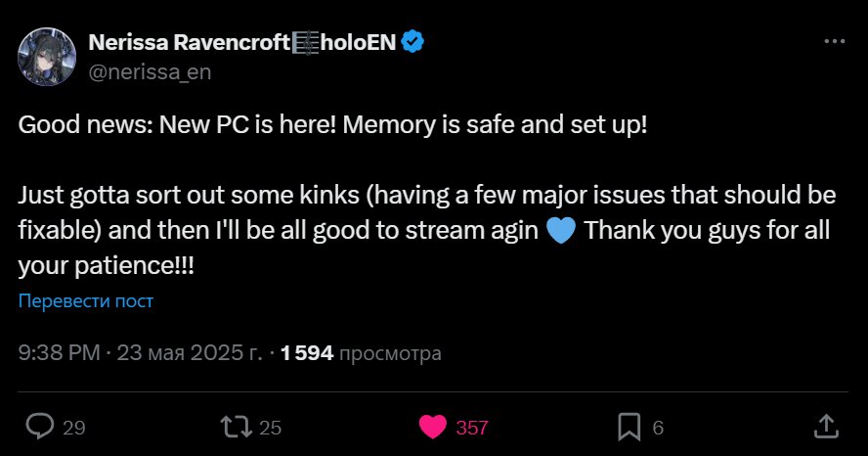Click the reply speech bubble icon
The image size is (868, 456).
pyautogui.click(x=40, y=427)
